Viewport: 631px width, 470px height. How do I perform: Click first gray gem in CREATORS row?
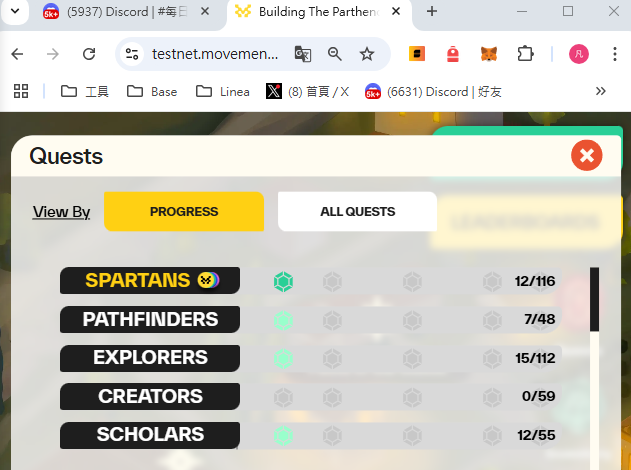(x=283, y=398)
